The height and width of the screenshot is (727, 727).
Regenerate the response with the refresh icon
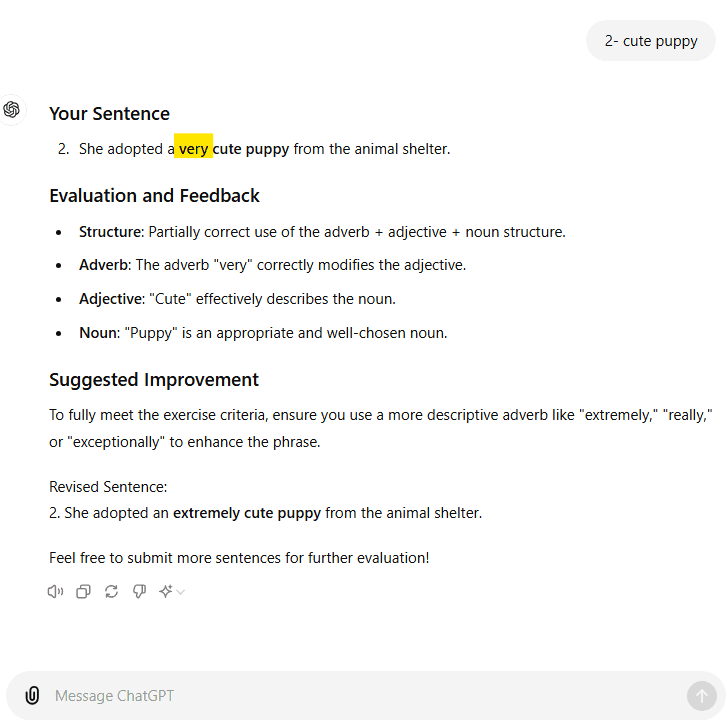coord(111,591)
